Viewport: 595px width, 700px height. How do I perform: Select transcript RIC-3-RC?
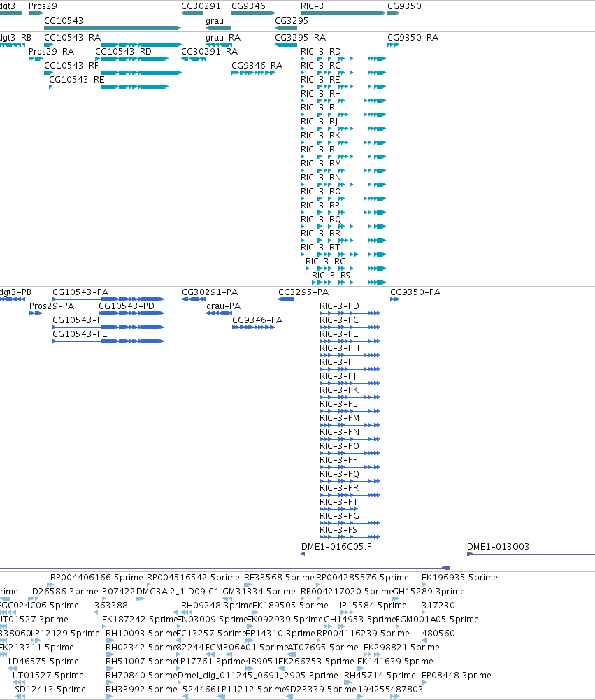coord(320,66)
